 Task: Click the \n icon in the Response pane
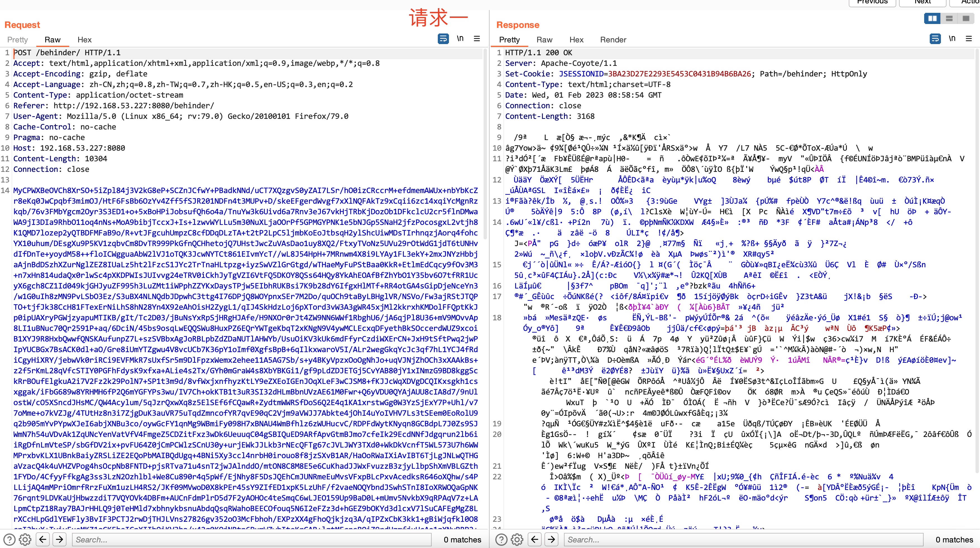[x=952, y=39]
